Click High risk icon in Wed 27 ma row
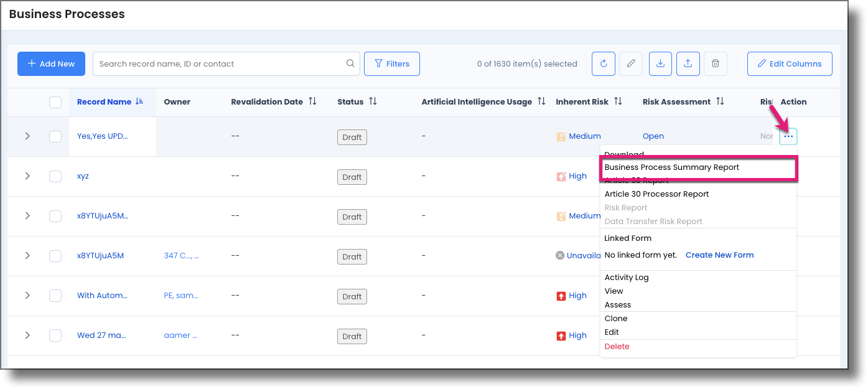 point(561,335)
